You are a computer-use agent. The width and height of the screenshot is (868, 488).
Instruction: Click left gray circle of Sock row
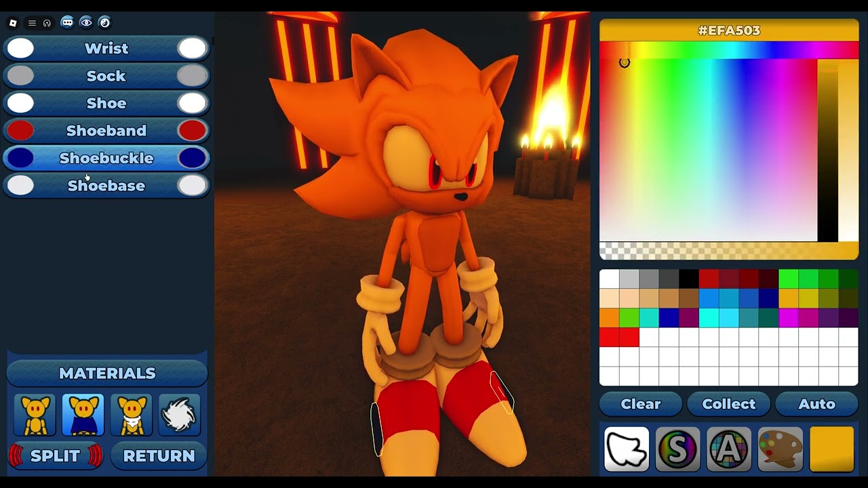[x=20, y=76]
